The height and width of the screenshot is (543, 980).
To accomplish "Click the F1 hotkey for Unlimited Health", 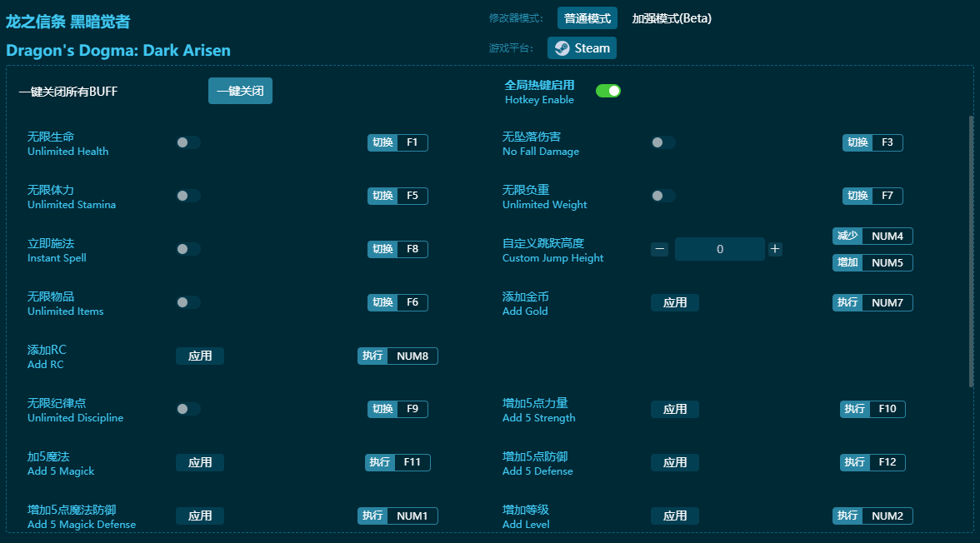I will (x=397, y=142).
